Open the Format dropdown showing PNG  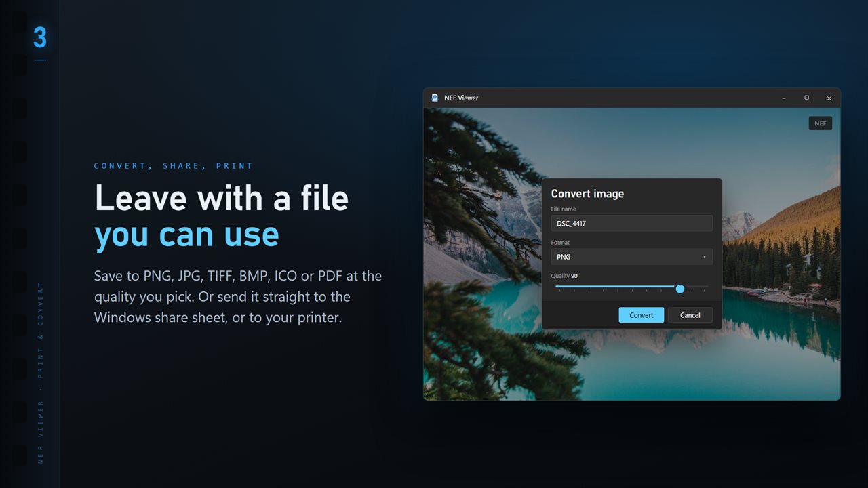coord(631,257)
